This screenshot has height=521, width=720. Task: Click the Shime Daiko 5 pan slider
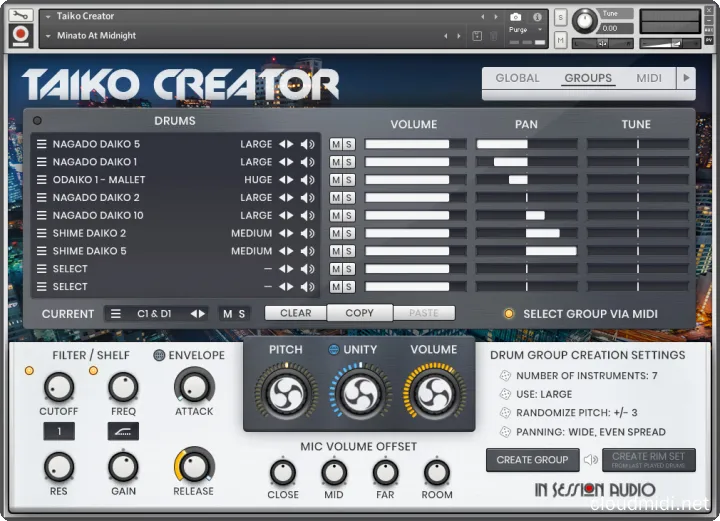click(x=526, y=251)
